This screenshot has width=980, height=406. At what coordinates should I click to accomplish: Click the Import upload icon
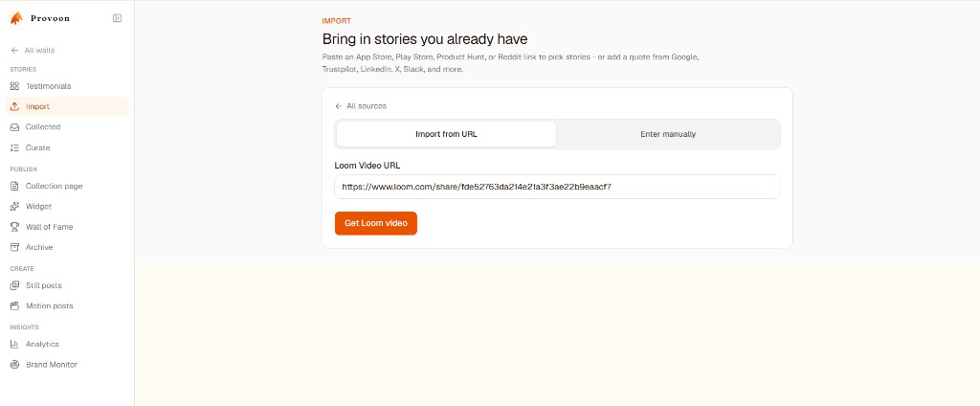pyautogui.click(x=15, y=107)
